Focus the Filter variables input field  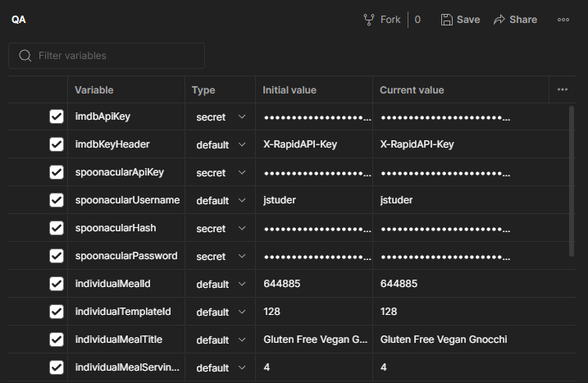coord(107,56)
